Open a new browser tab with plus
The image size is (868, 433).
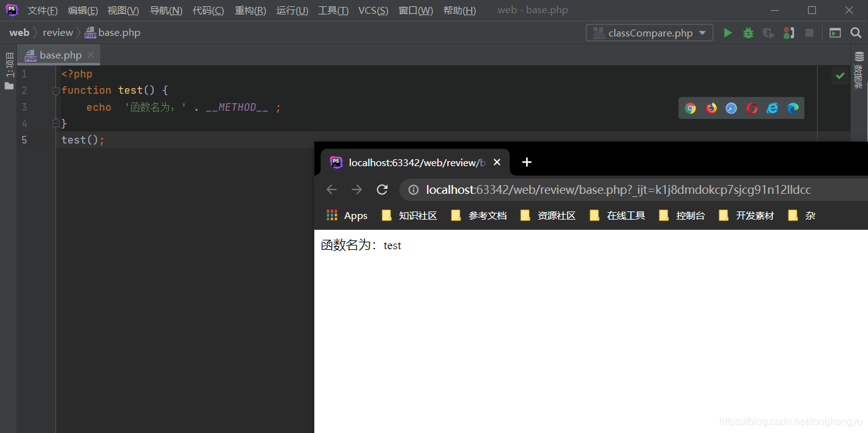(x=527, y=162)
